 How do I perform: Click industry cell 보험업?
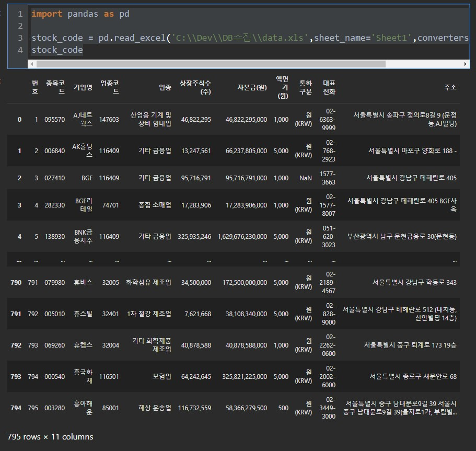pyautogui.click(x=162, y=377)
